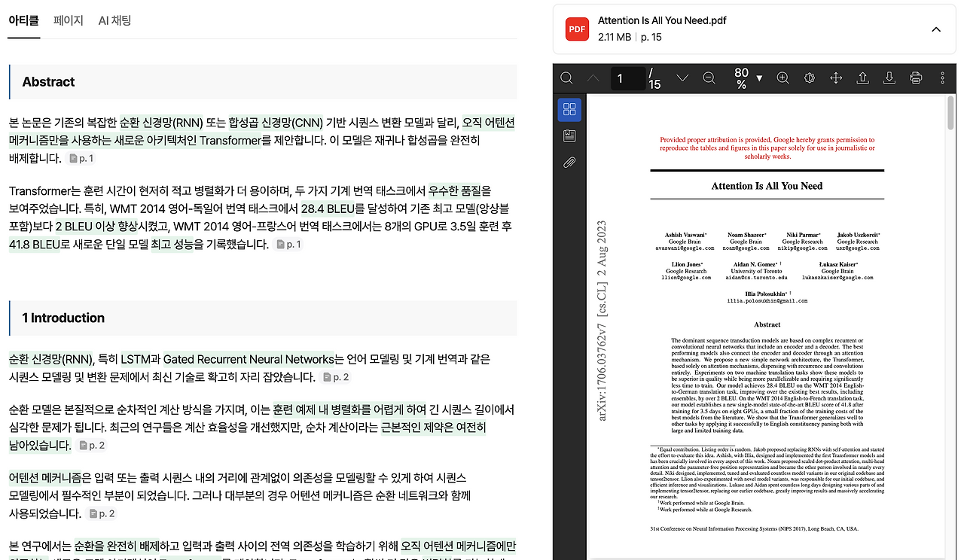This screenshot has width=964, height=560.
Task: Show the PDF attachments panel
Action: tap(569, 162)
